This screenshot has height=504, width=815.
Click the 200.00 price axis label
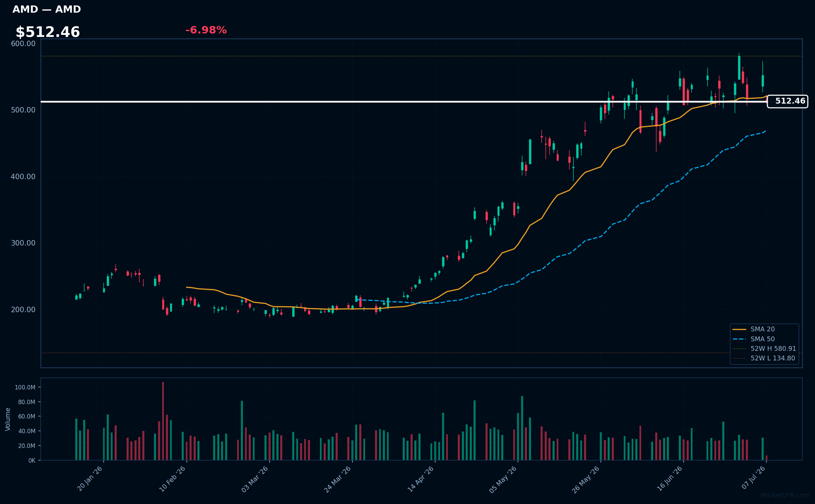pos(23,309)
